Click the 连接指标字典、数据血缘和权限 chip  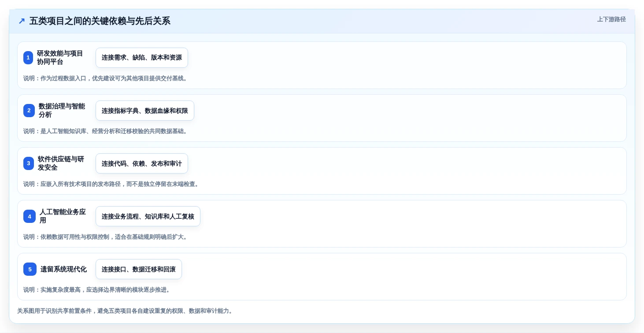point(145,111)
